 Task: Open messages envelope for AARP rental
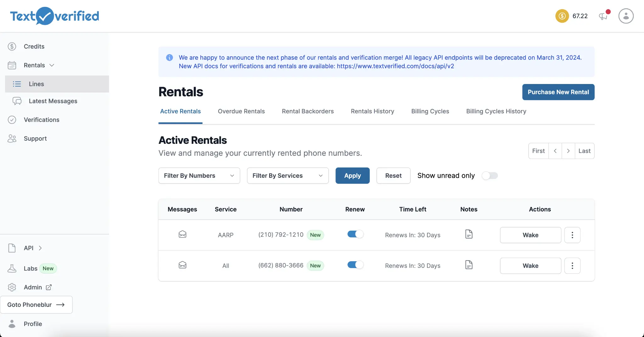pyautogui.click(x=182, y=234)
